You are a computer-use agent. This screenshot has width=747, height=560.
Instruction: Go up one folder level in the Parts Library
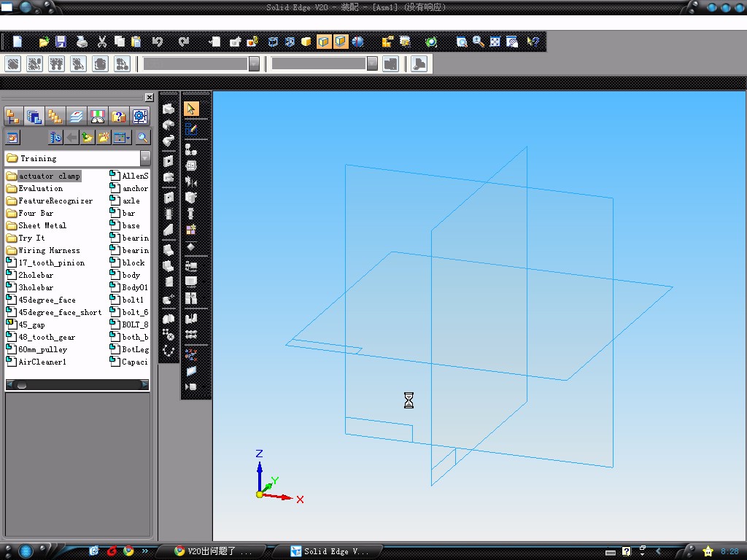(x=88, y=138)
